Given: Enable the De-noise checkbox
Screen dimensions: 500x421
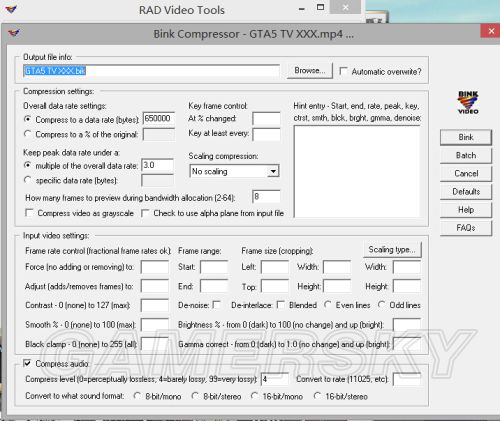Looking at the screenshot, I should (217, 305).
